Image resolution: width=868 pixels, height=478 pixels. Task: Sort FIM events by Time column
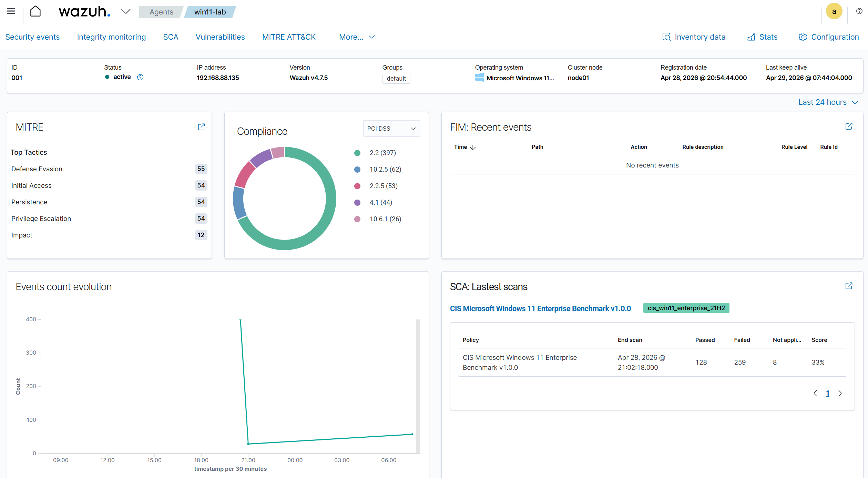pos(464,147)
